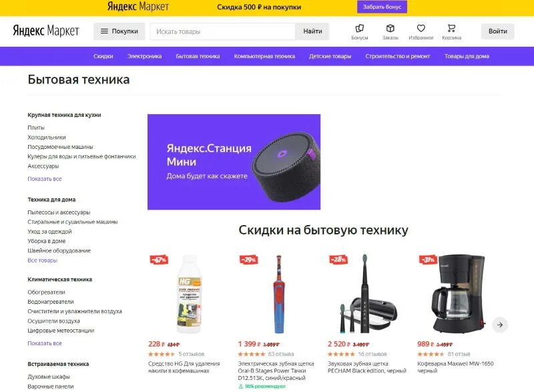The width and height of the screenshot is (534, 392).
Task: Open the Покупки hamburger menu
Action: point(119,31)
